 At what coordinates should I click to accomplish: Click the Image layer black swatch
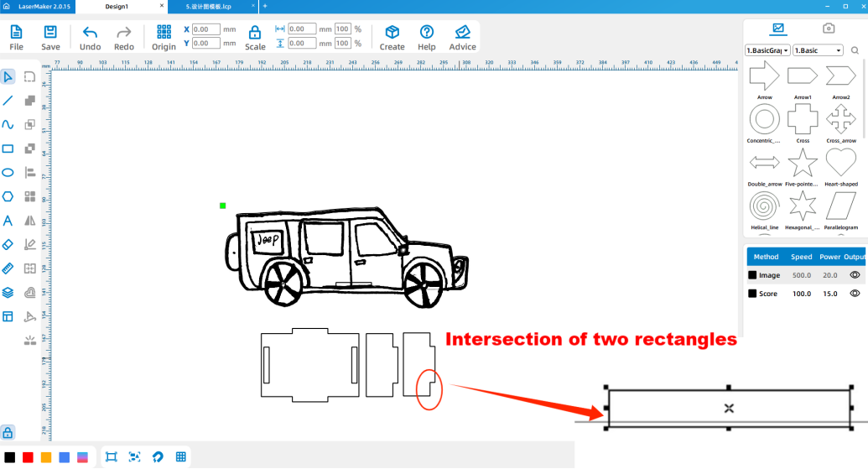point(752,275)
